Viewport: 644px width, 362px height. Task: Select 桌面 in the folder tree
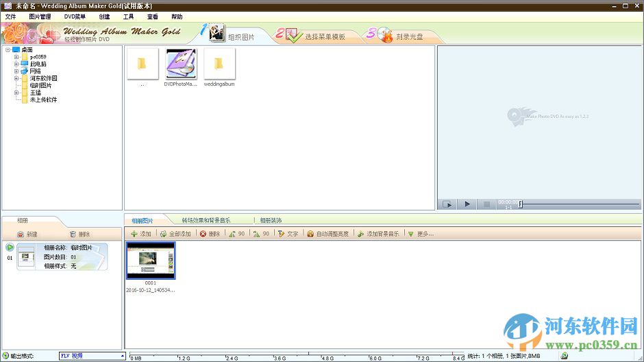pos(27,50)
